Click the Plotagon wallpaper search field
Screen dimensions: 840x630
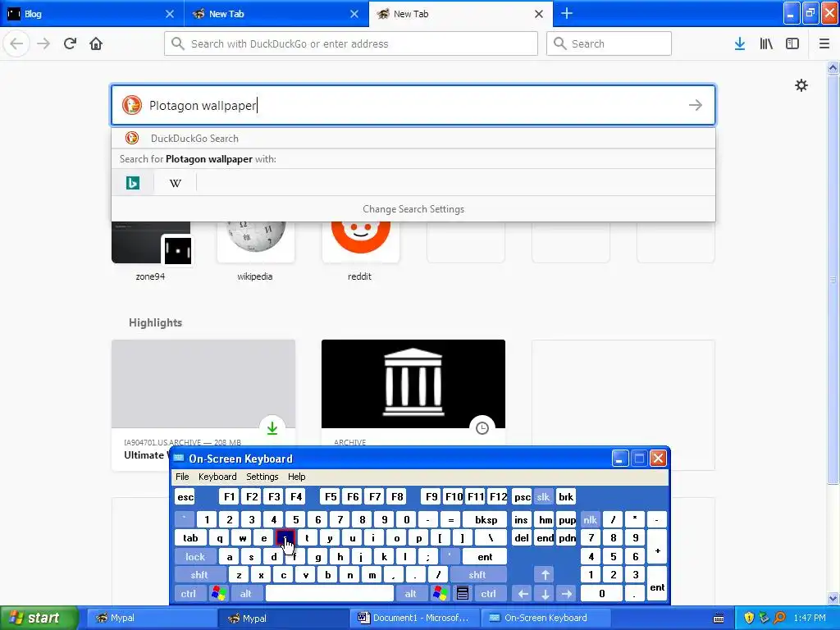tap(413, 105)
